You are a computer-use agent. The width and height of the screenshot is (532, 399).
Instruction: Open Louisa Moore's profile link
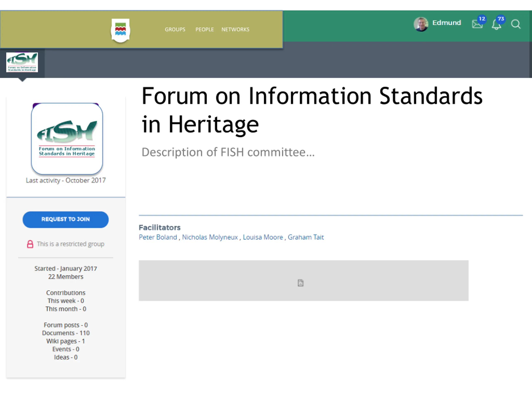(263, 237)
